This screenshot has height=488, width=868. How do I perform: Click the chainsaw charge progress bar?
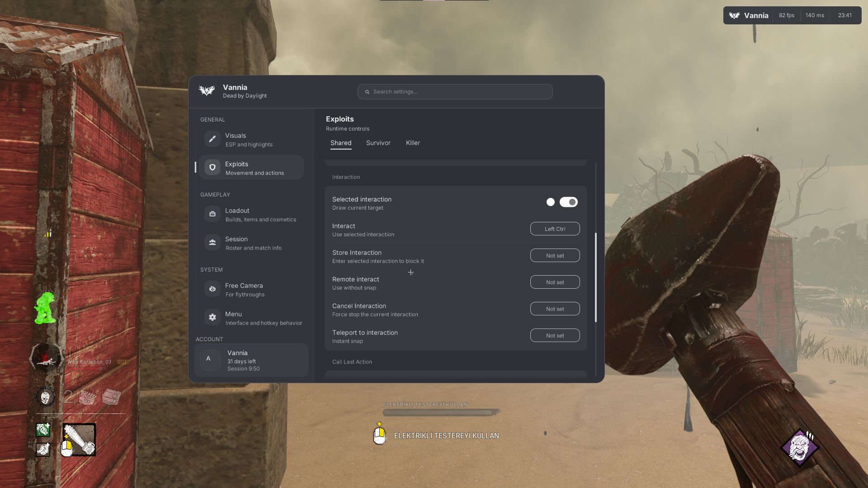pos(441,413)
